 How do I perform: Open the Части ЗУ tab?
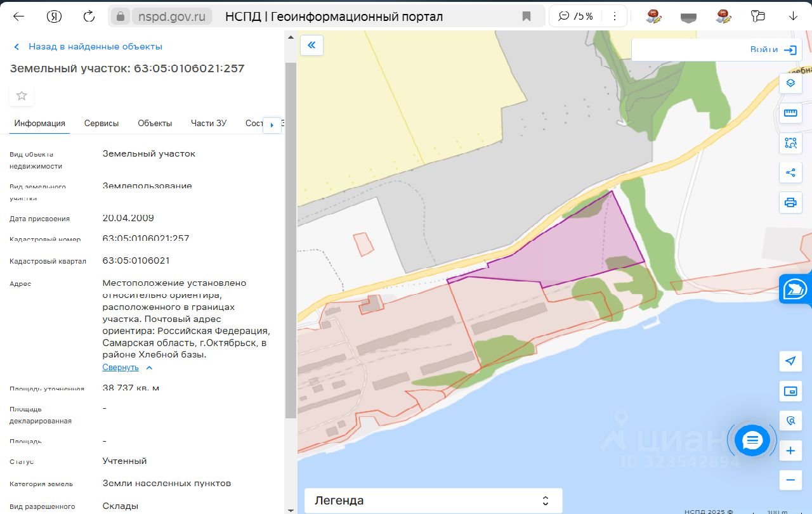(209, 124)
